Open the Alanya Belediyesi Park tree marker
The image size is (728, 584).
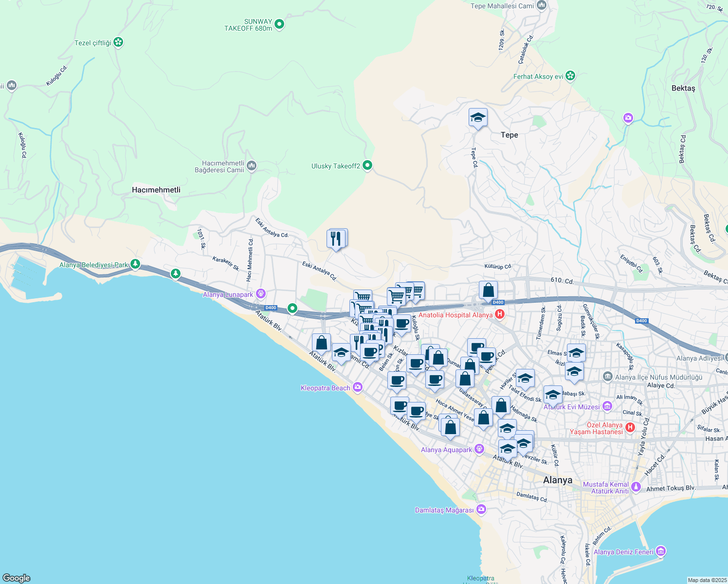click(135, 264)
